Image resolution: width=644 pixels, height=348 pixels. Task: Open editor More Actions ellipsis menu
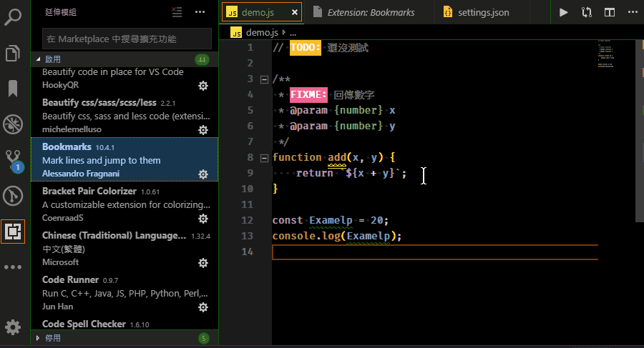(633, 12)
